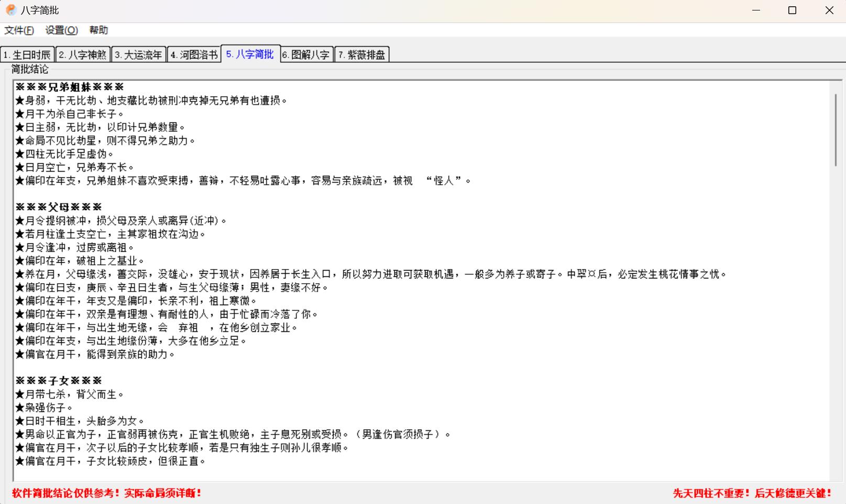Click the line 偏印在日支，庚辰、辛丑日生者
Image resolution: width=846 pixels, height=504 pixels.
point(172,287)
